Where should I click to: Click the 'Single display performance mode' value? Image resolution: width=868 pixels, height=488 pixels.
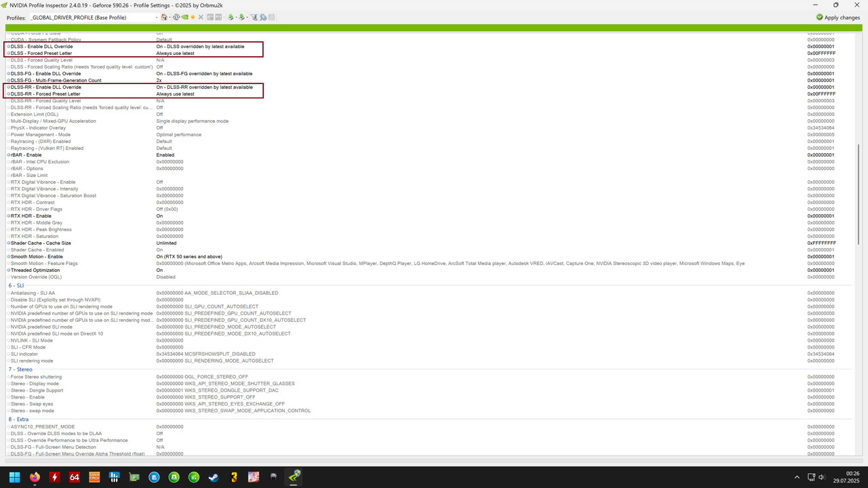pos(192,121)
